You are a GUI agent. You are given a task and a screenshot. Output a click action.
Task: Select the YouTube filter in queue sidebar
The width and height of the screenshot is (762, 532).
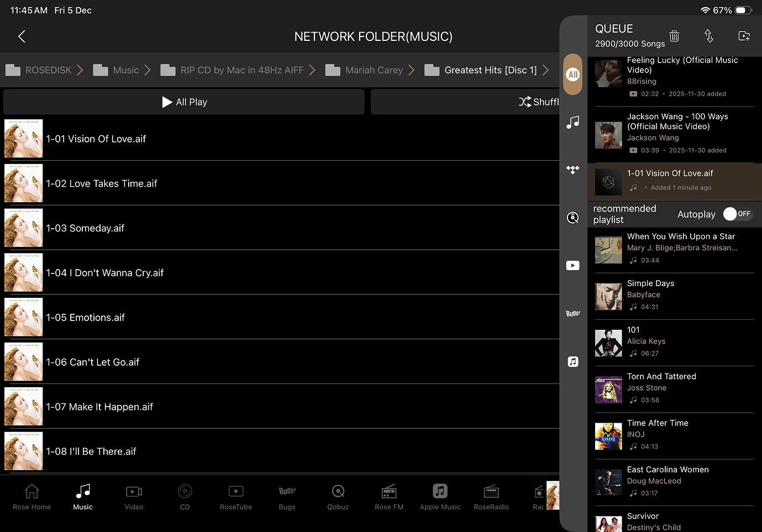[x=573, y=266]
